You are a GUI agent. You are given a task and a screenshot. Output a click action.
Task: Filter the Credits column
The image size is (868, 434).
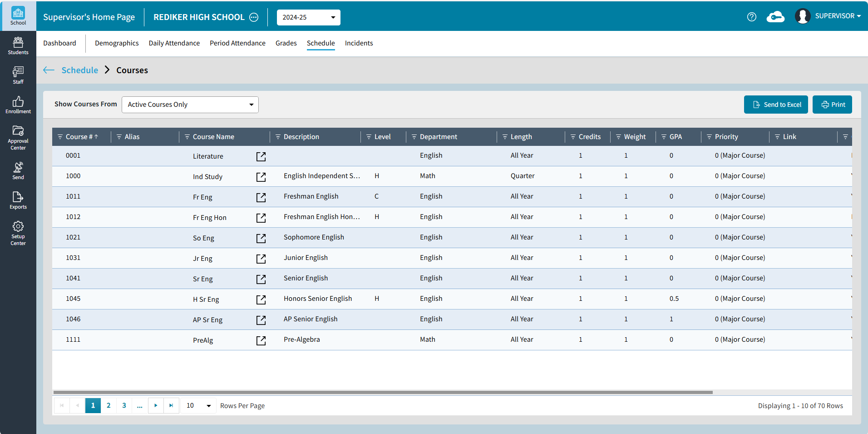573,137
